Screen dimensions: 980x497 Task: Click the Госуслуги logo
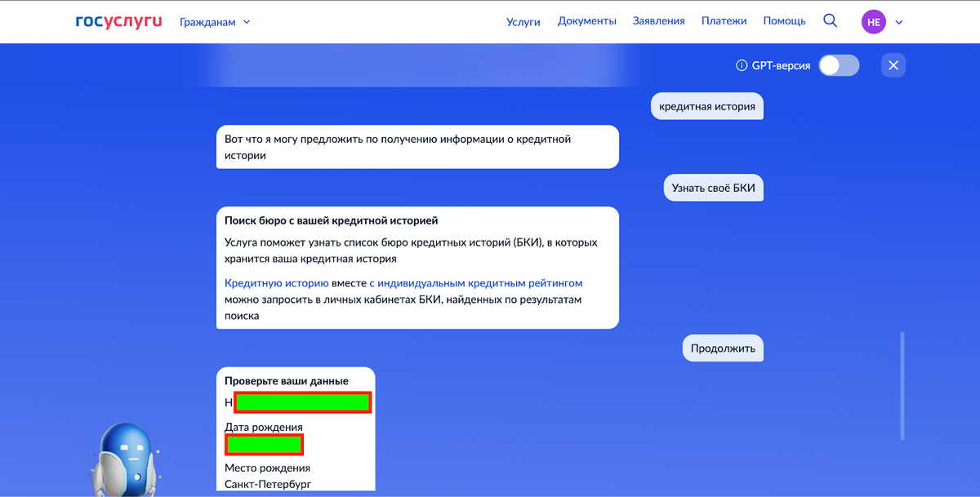point(119,21)
